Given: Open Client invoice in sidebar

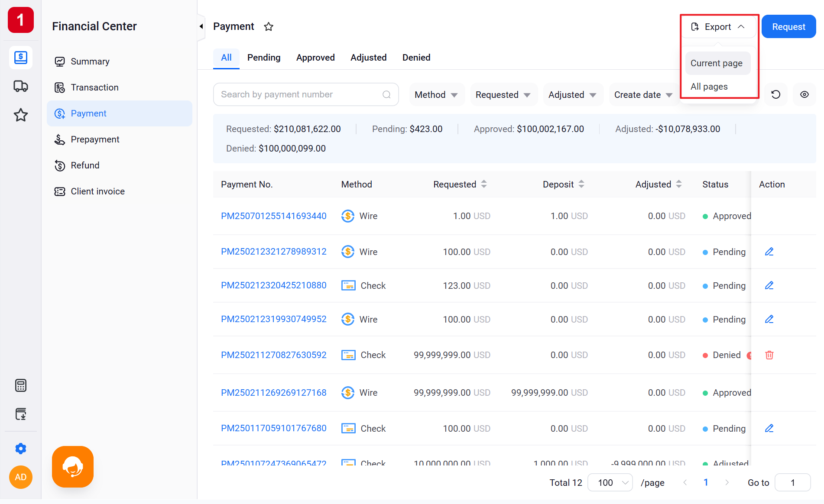Looking at the screenshot, I should tap(120, 191).
